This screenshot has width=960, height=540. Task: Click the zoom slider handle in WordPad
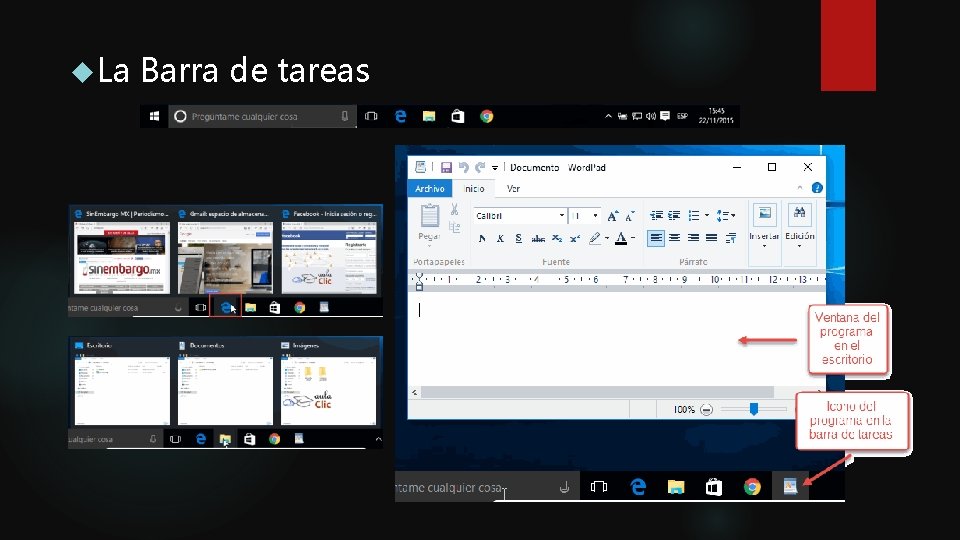click(x=754, y=409)
